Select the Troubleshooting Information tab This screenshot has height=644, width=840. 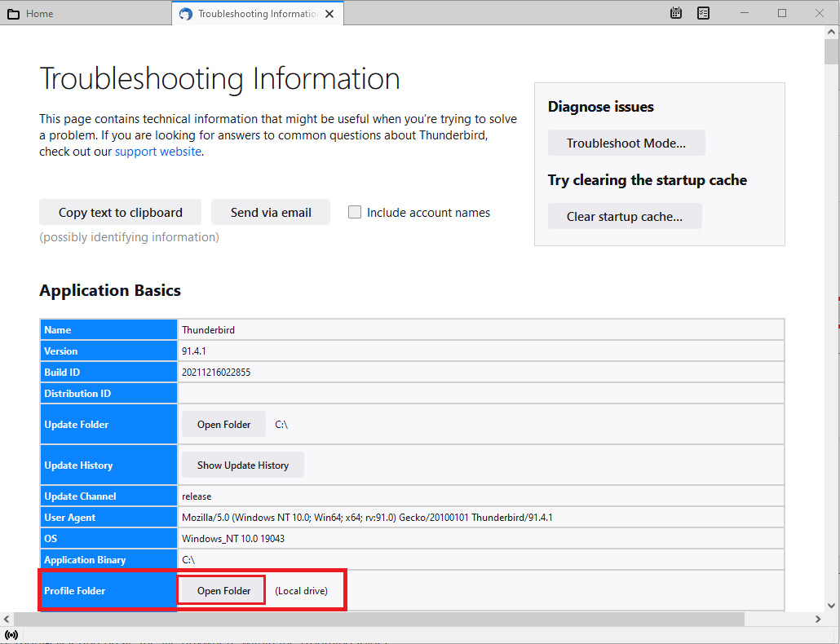click(x=258, y=13)
